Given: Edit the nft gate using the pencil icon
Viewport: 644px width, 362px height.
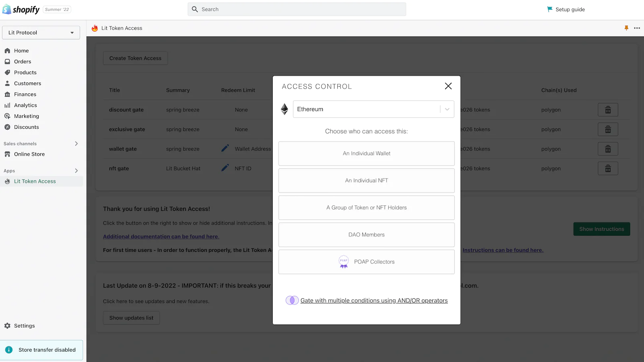Looking at the screenshot, I should [225, 168].
